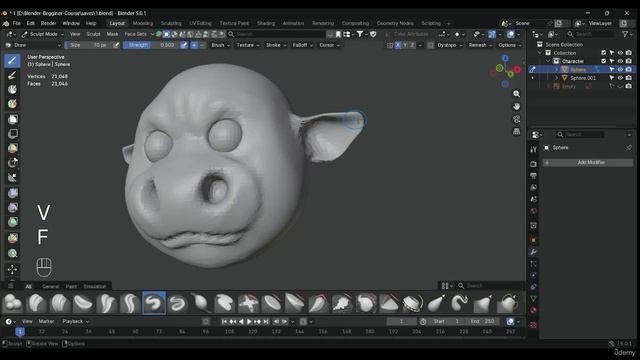Adjust the brush Strength slider

151,45
